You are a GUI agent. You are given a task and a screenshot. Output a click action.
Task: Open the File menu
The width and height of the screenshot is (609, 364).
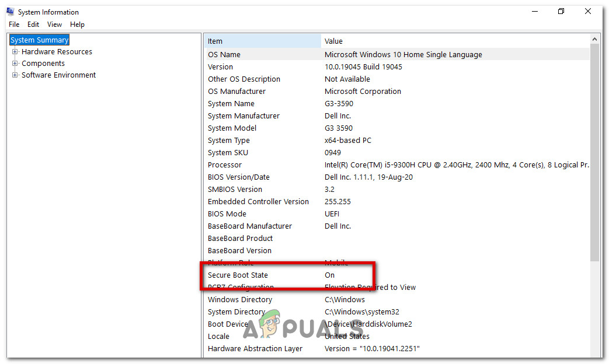[14, 24]
